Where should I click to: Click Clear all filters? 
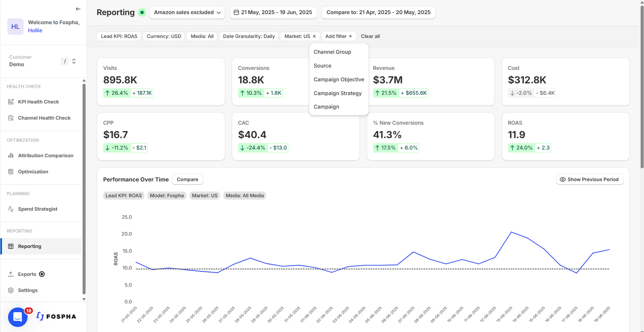point(370,36)
